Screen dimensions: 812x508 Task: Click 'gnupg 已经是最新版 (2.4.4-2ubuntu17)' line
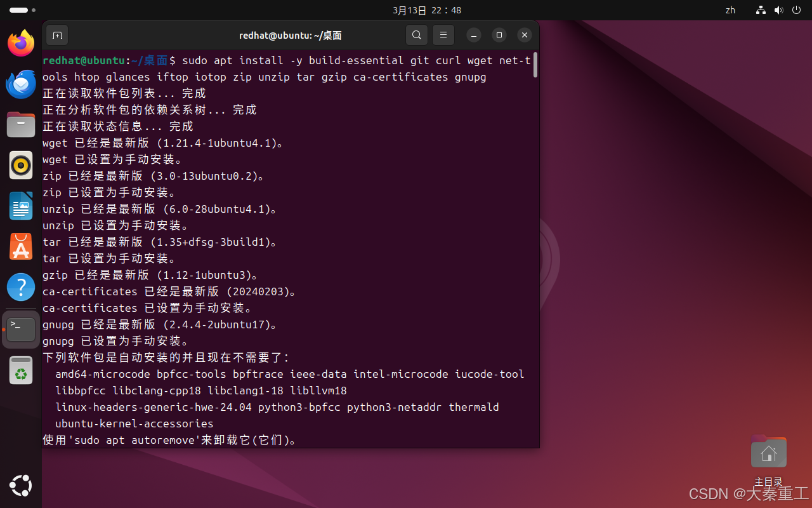click(x=159, y=324)
